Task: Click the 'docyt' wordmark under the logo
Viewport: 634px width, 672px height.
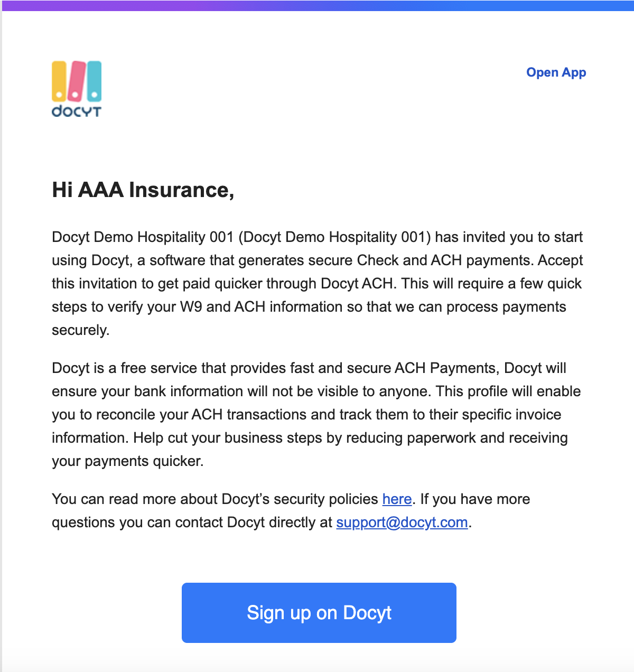Action: point(77,111)
